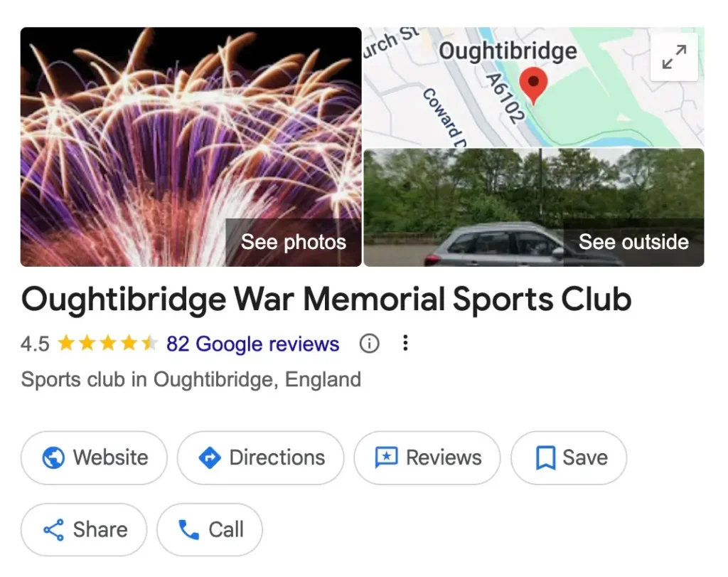Image resolution: width=728 pixels, height=577 pixels.
Task: Open the three-dot more options menu
Action: coord(405,344)
